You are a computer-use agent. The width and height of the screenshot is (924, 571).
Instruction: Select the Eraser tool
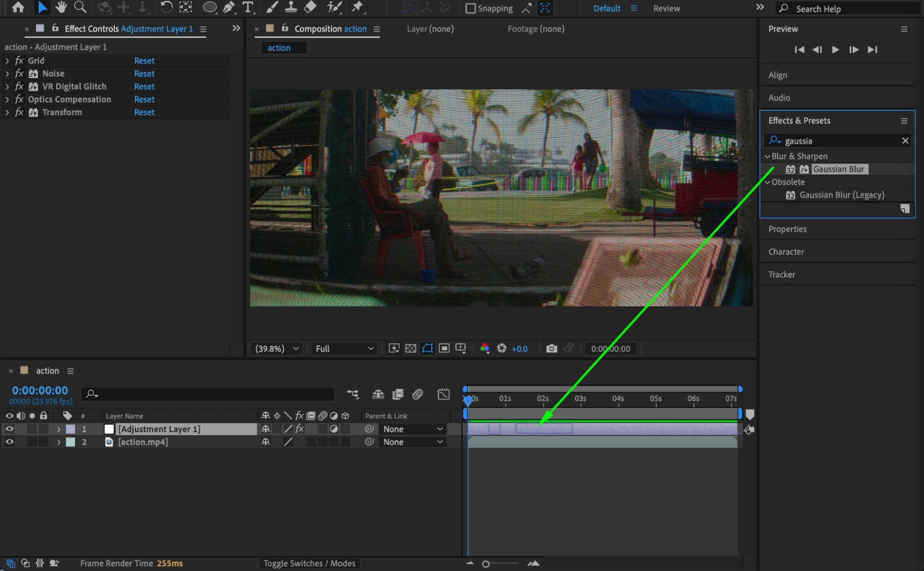(310, 7)
